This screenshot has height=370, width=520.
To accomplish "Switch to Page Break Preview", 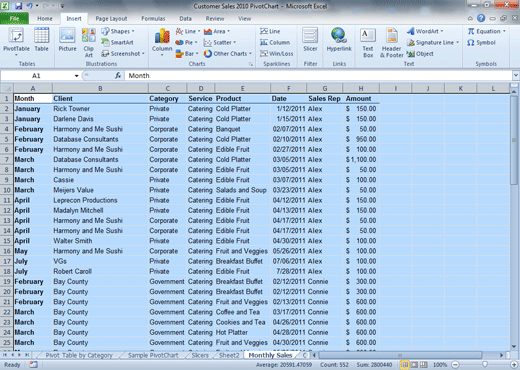I will [x=423, y=365].
